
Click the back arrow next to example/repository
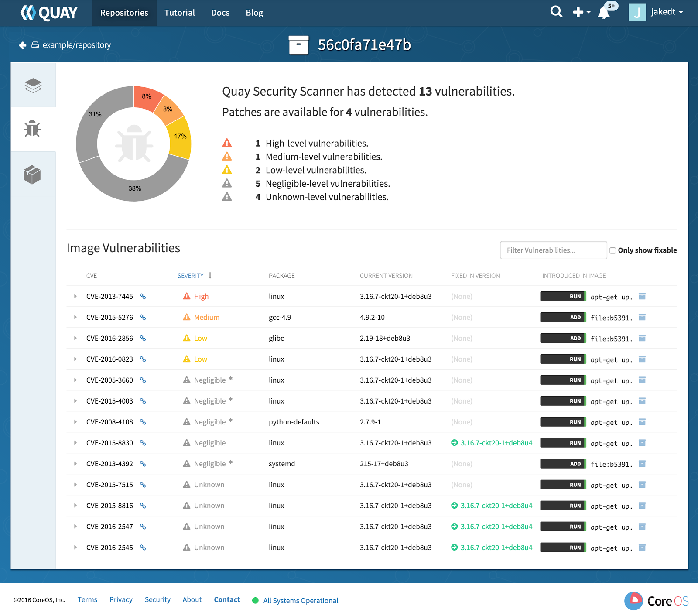[x=22, y=45]
